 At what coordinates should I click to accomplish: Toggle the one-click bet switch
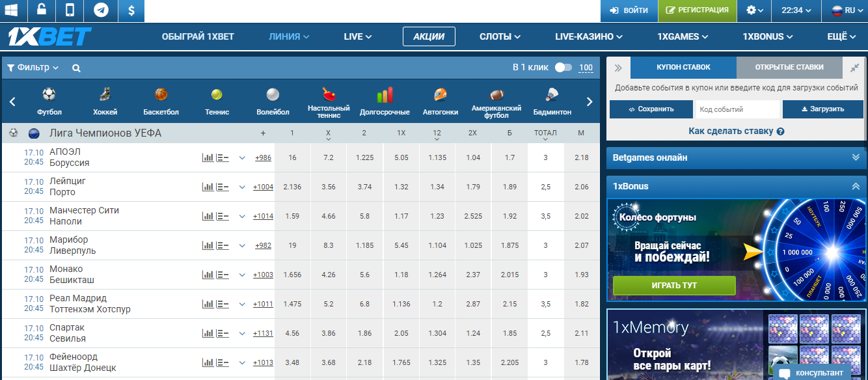point(563,68)
